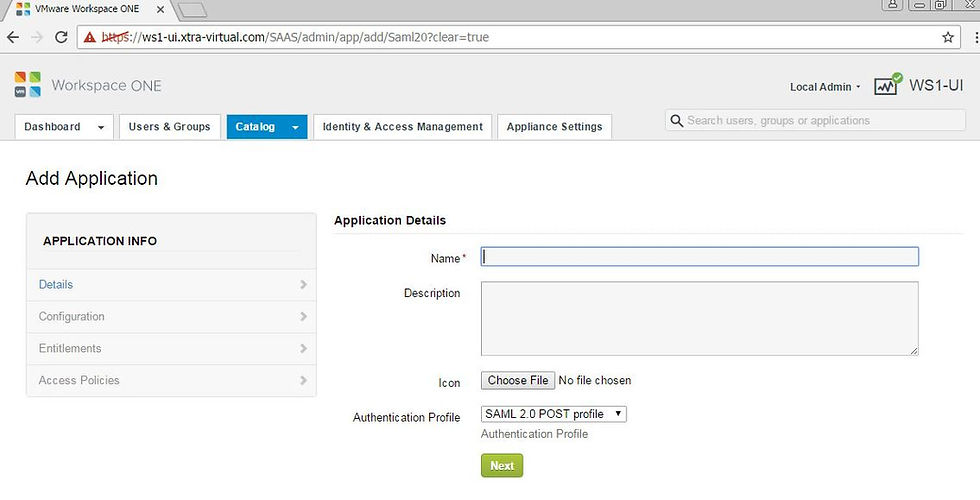This screenshot has width=980, height=500.
Task: Go to Identity & Access Management tab
Action: pyautogui.click(x=402, y=127)
